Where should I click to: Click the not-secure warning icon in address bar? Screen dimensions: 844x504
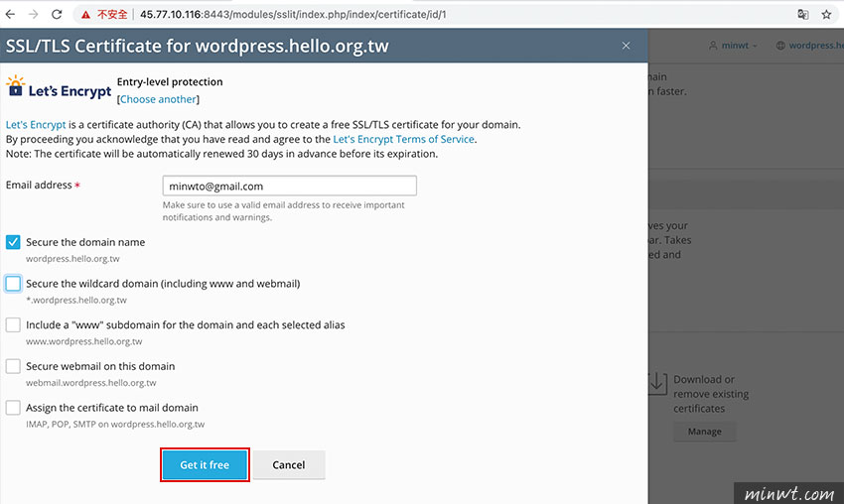(x=85, y=15)
